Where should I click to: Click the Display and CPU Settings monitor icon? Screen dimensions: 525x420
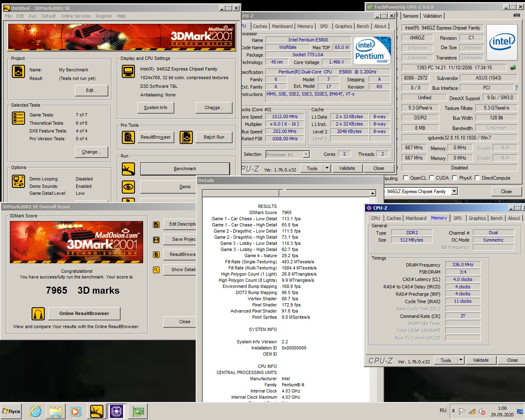point(128,71)
